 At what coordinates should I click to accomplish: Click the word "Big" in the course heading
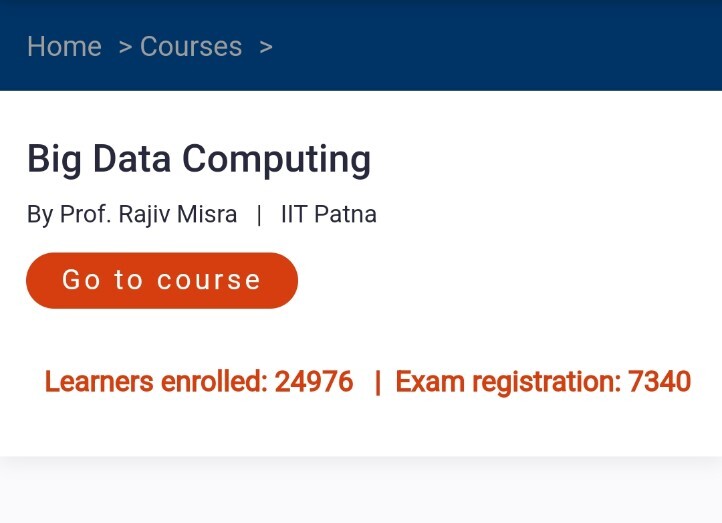point(52,159)
